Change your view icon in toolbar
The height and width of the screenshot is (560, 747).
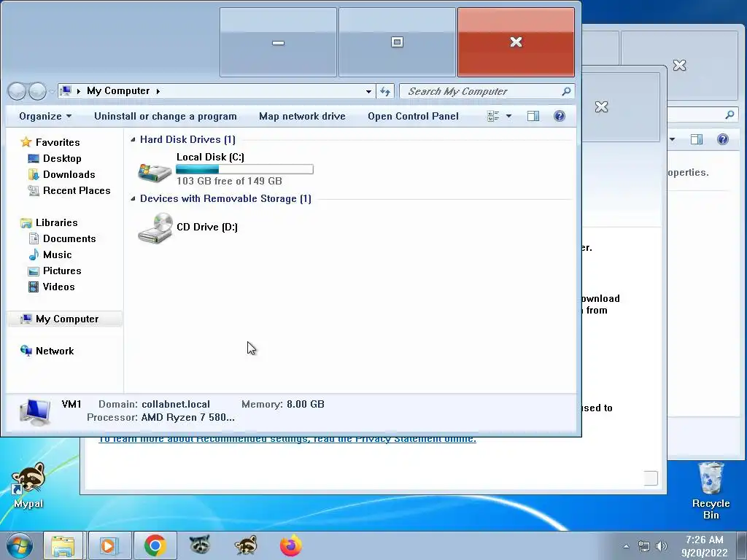[493, 116]
